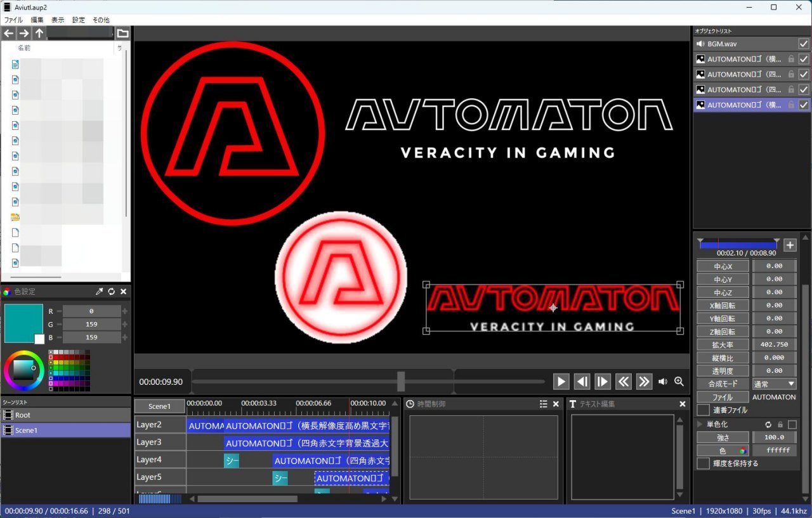This screenshot has width=812, height=518.
Task: Select the Layer3 AUTOMATON clip in timeline
Action: (x=306, y=443)
